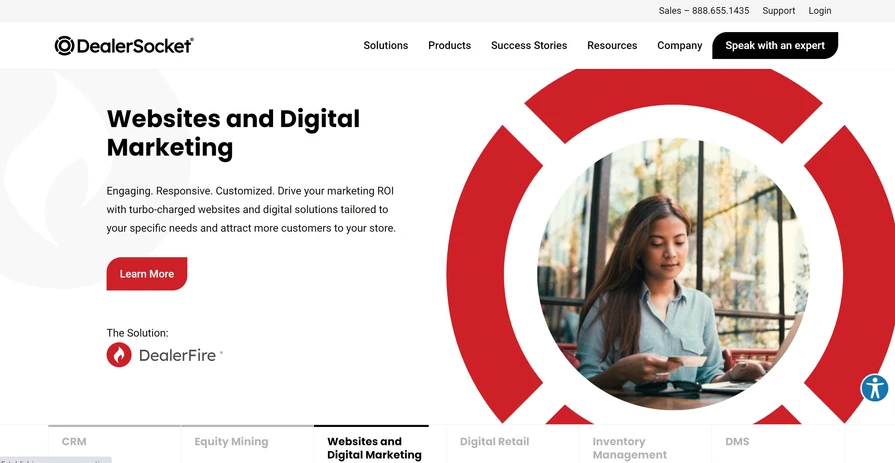Open the Support link
Viewport: 895px width, 463px height.
point(778,11)
